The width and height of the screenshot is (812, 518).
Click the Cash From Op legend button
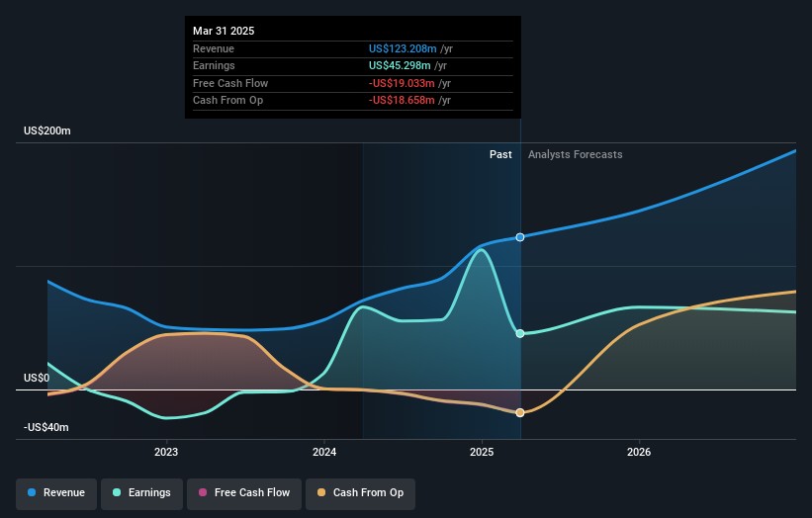361,492
